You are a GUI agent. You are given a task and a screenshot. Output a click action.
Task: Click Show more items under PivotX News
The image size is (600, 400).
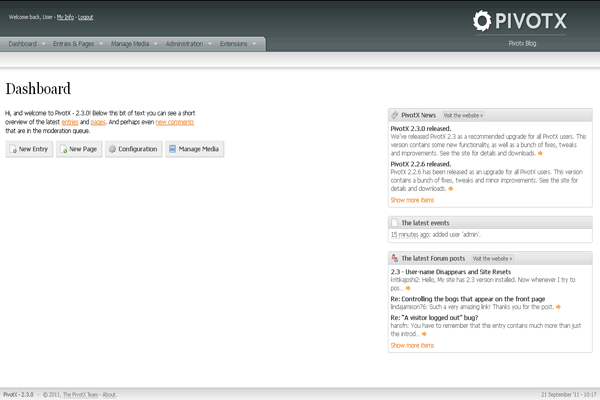[412, 200]
